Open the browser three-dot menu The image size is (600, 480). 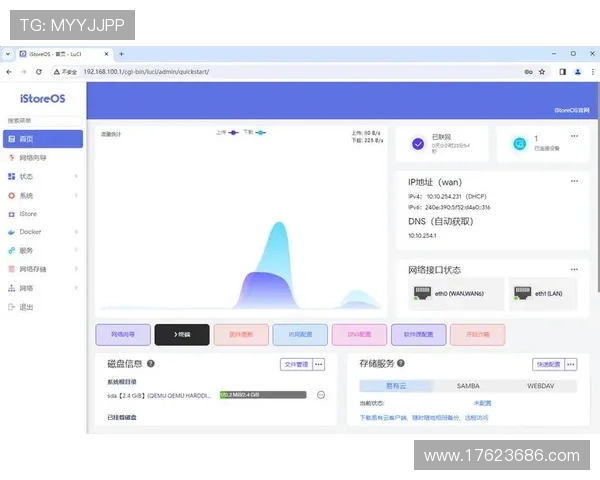[593, 72]
